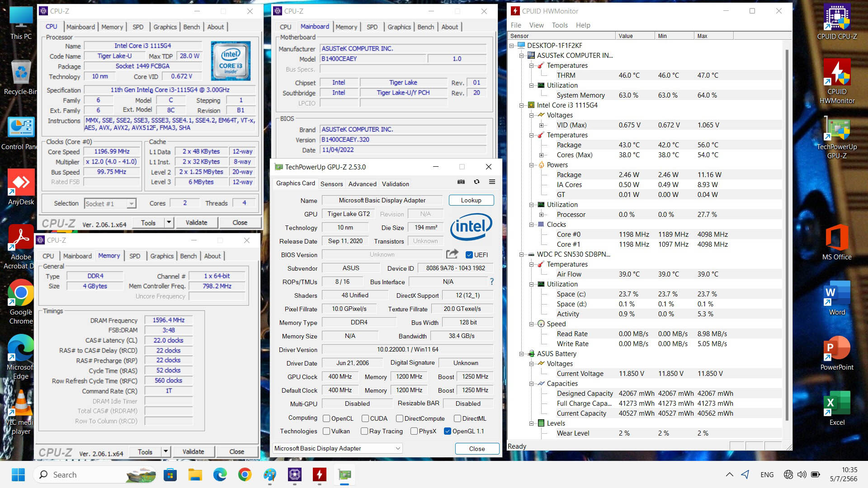Collapse the ASUS Battery node
Image resolution: width=868 pixels, height=488 pixels.
click(x=522, y=354)
